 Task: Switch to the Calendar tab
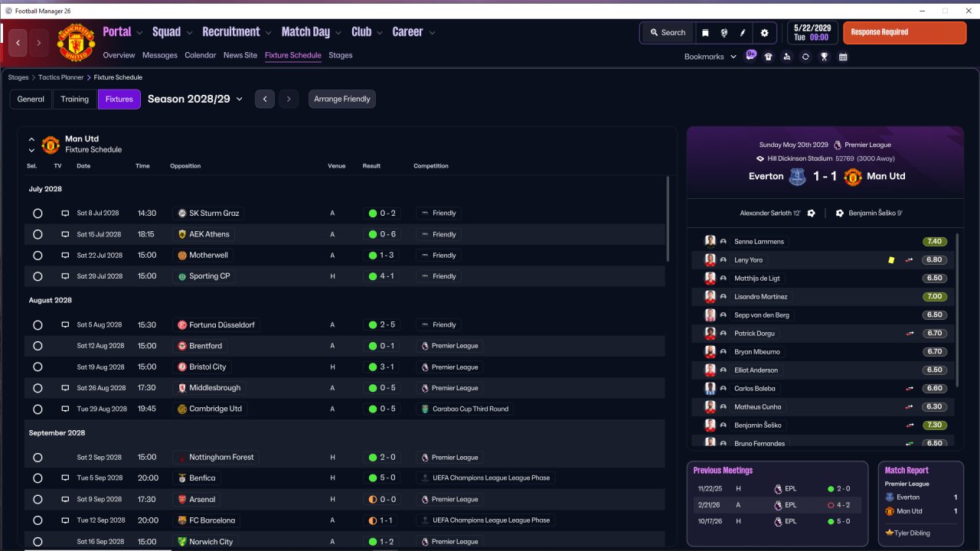[200, 55]
